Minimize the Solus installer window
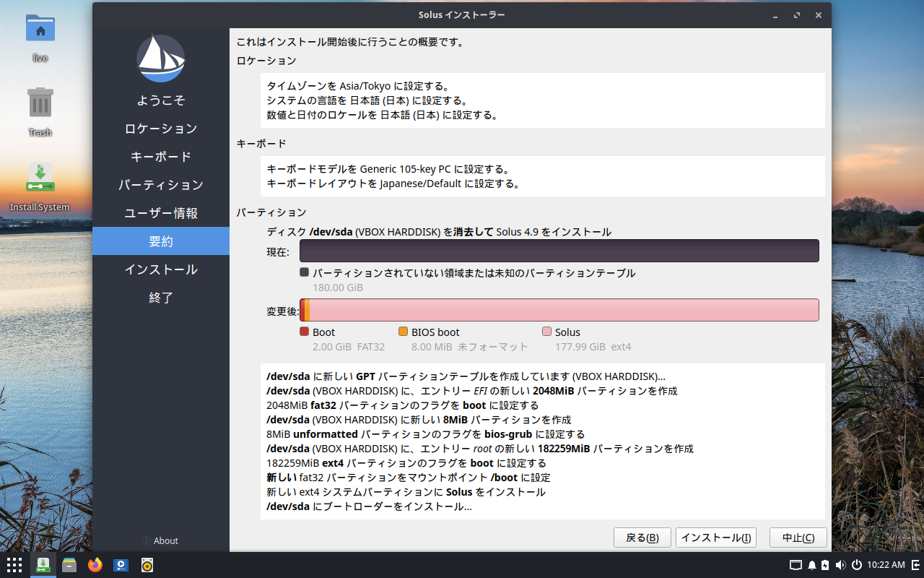 tap(775, 14)
